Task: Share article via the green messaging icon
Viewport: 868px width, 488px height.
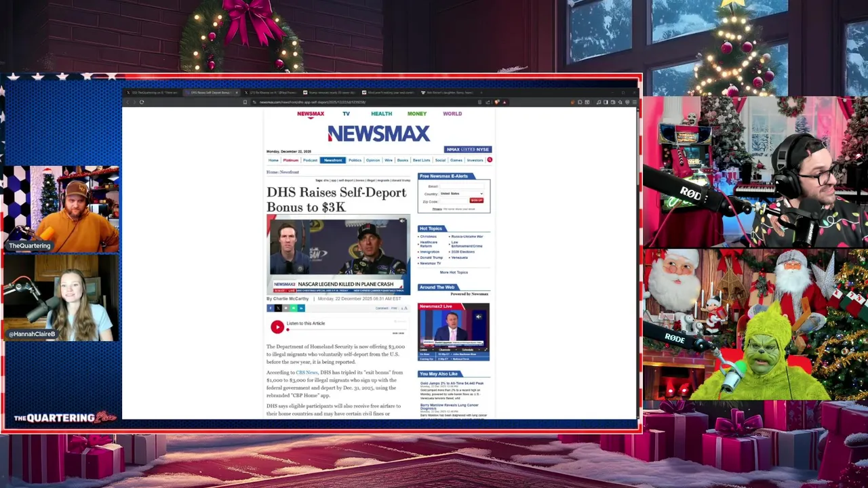Action: click(294, 308)
